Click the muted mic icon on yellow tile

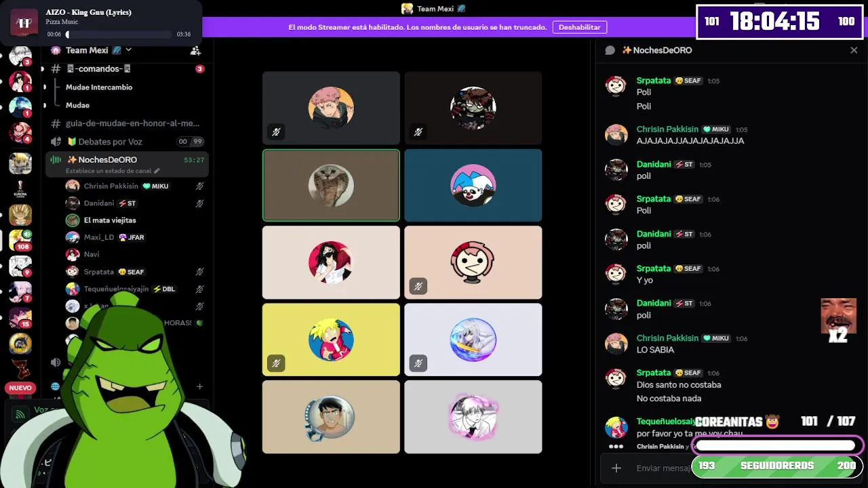pos(276,364)
